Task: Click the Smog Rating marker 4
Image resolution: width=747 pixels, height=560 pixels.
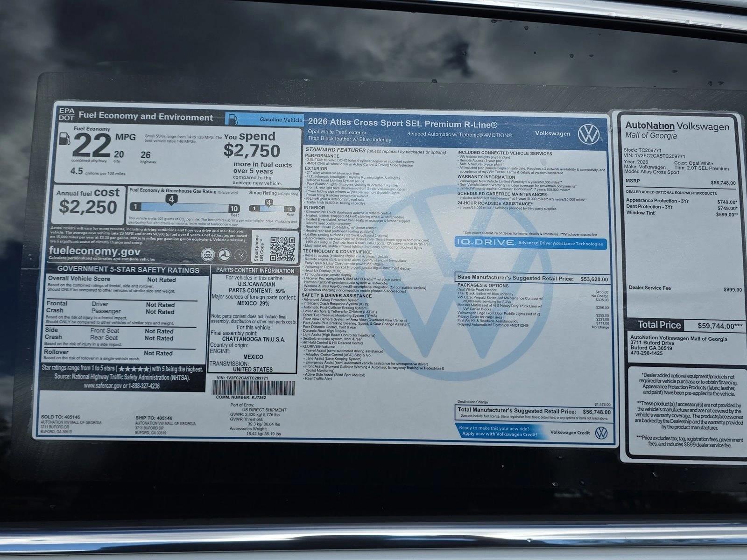Action: click(268, 203)
